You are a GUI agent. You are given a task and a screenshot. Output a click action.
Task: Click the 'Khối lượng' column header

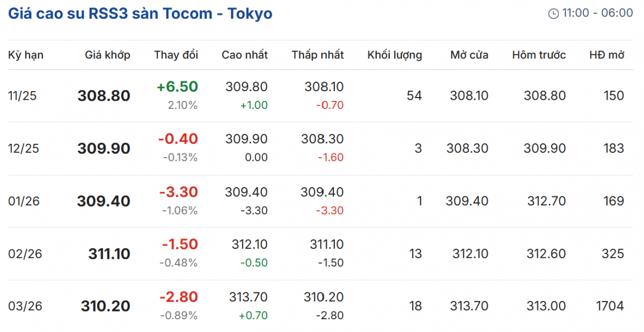(394, 55)
